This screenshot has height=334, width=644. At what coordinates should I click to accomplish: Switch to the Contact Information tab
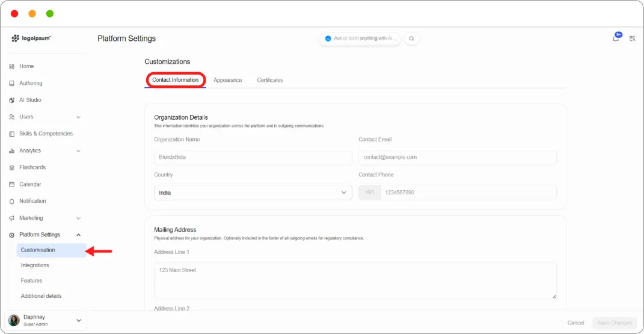tap(176, 79)
